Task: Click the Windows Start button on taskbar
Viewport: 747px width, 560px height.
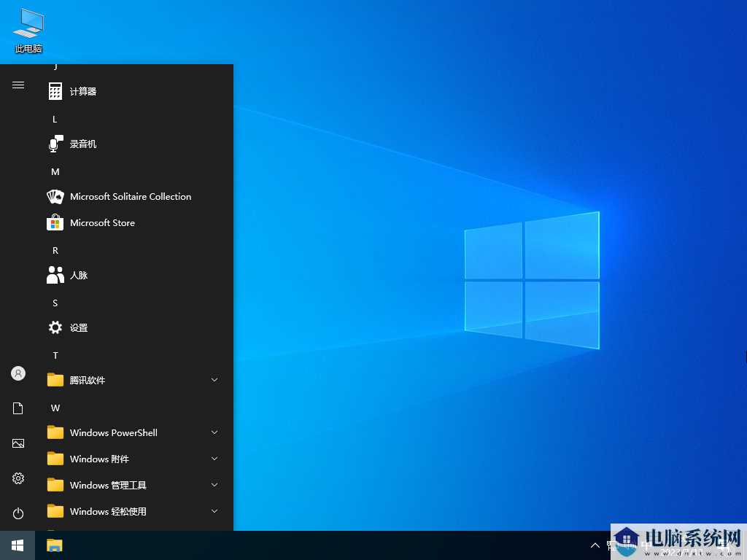Action: 18,545
